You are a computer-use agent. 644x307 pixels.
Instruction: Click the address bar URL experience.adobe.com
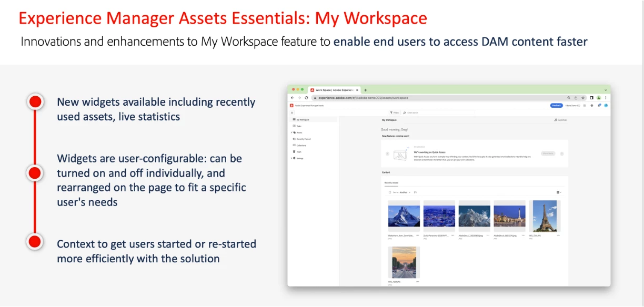[363, 98]
